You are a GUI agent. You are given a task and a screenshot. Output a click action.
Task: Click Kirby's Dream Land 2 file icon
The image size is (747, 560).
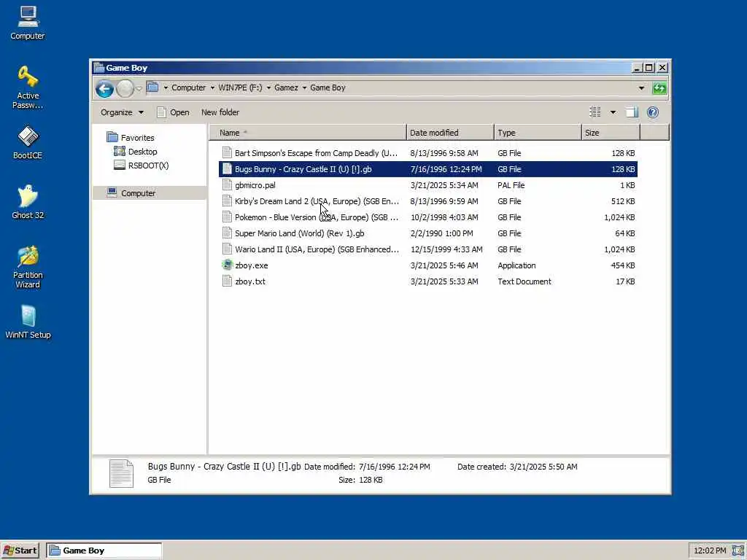tap(228, 201)
